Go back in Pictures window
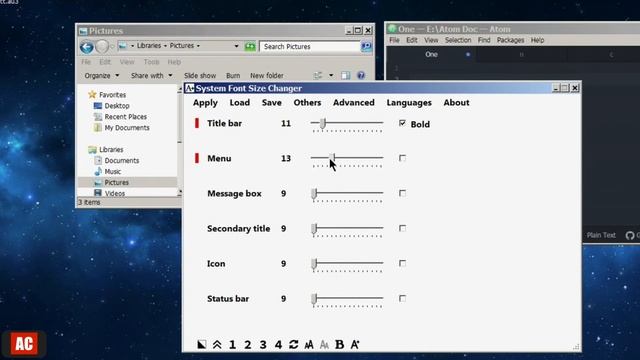The height and width of the screenshot is (360, 640). [x=87, y=47]
